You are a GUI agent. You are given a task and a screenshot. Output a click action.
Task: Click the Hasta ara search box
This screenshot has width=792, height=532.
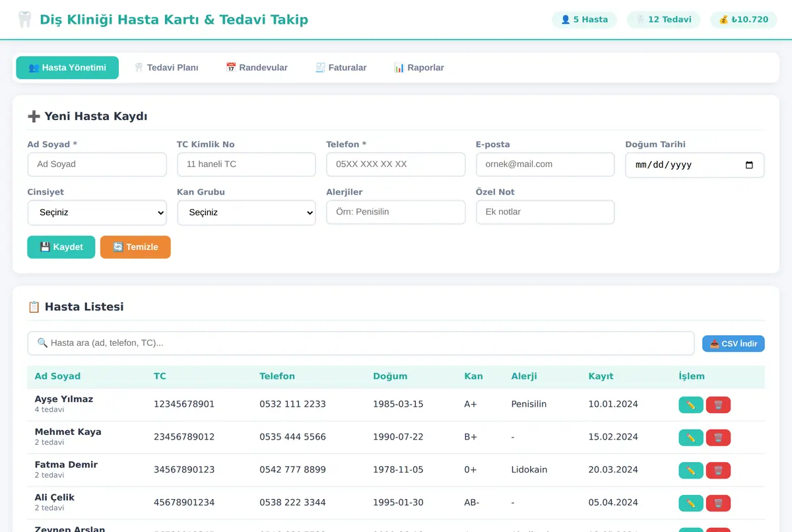pos(361,343)
